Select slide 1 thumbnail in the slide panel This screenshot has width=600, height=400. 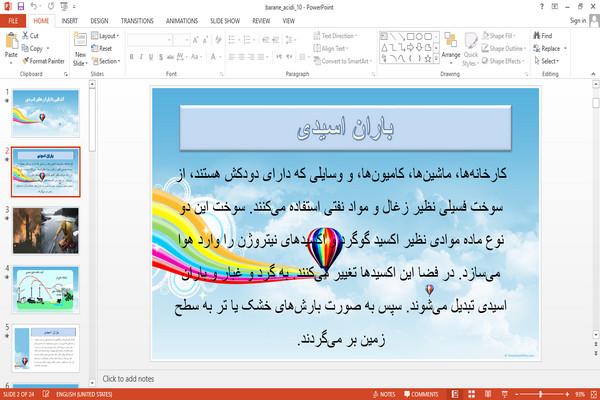tap(46, 113)
